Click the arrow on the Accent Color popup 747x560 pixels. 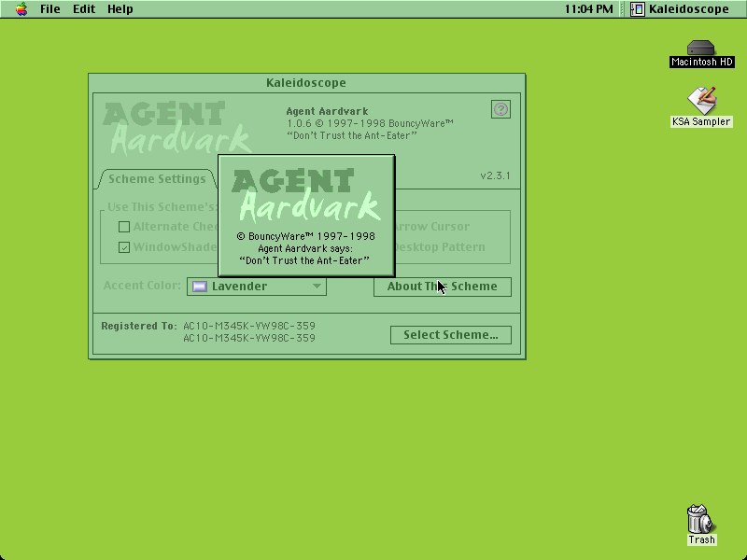tap(317, 287)
